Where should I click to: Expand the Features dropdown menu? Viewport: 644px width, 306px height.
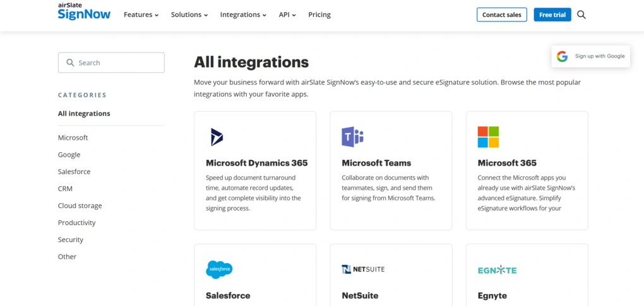[x=141, y=15]
